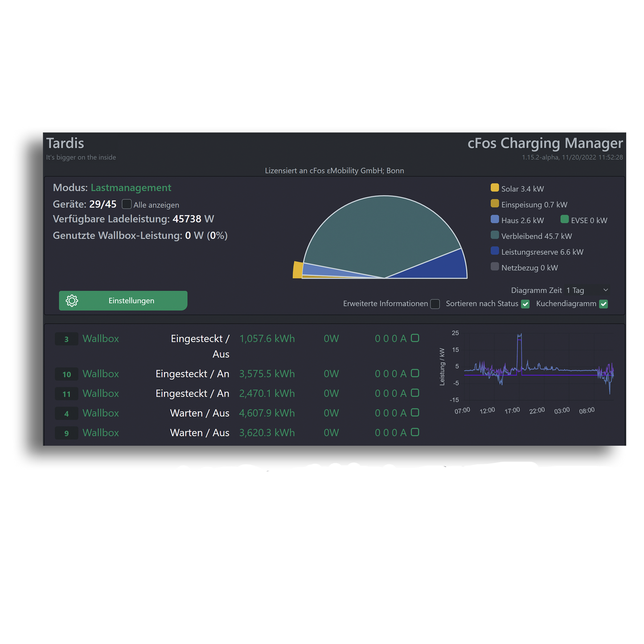Click the Tardis header title
Image resolution: width=644 pixels, height=644 pixels.
65,143
